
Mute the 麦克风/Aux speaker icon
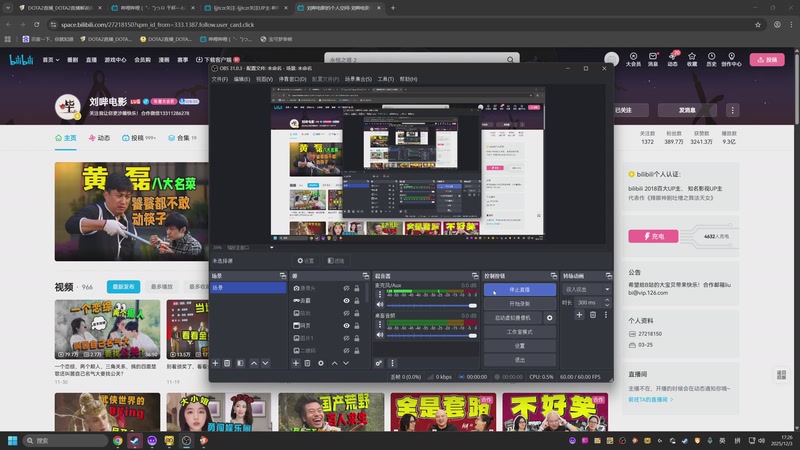tap(380, 305)
